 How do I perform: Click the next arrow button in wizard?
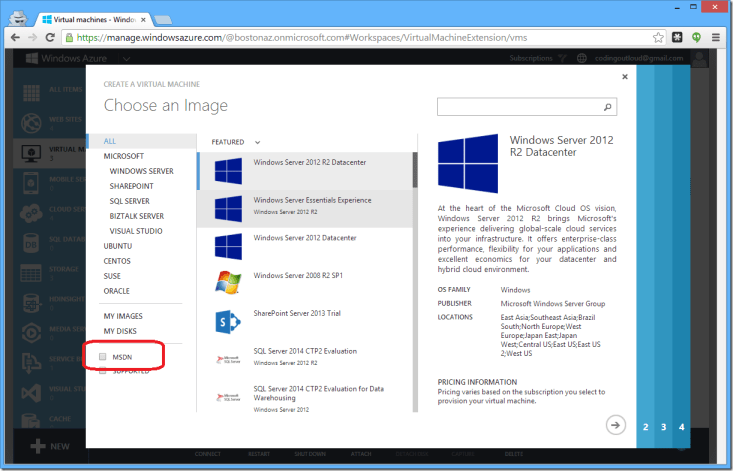616,425
